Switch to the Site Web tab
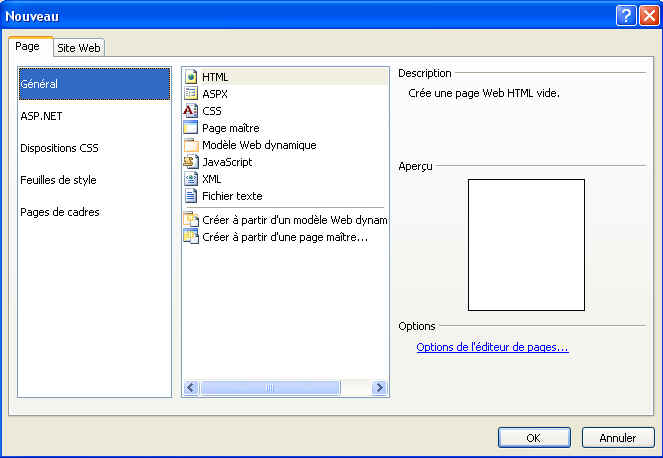 [79, 48]
